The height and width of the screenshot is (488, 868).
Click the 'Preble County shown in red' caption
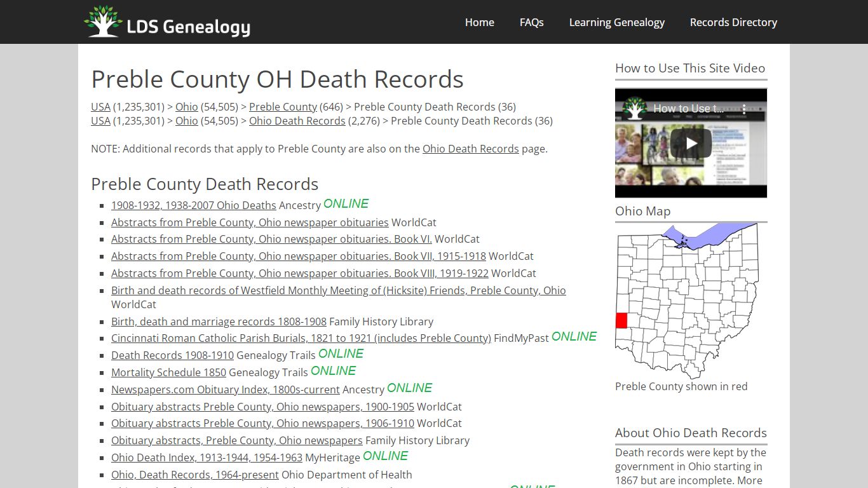(x=681, y=386)
